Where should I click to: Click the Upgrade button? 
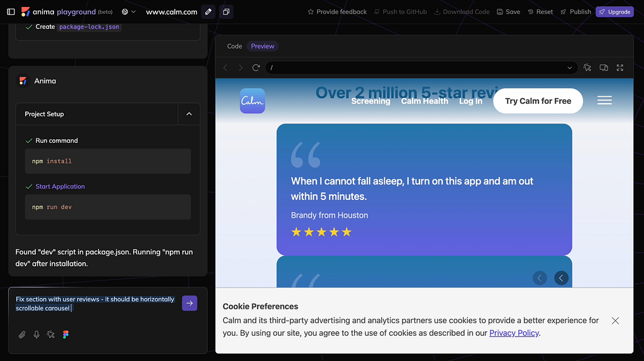tap(615, 12)
